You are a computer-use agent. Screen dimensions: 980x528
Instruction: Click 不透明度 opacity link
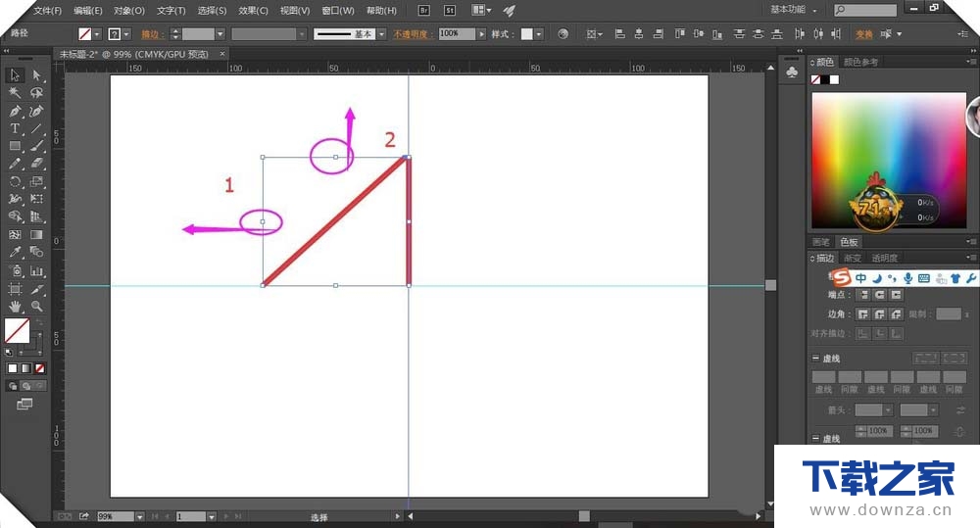tap(413, 34)
